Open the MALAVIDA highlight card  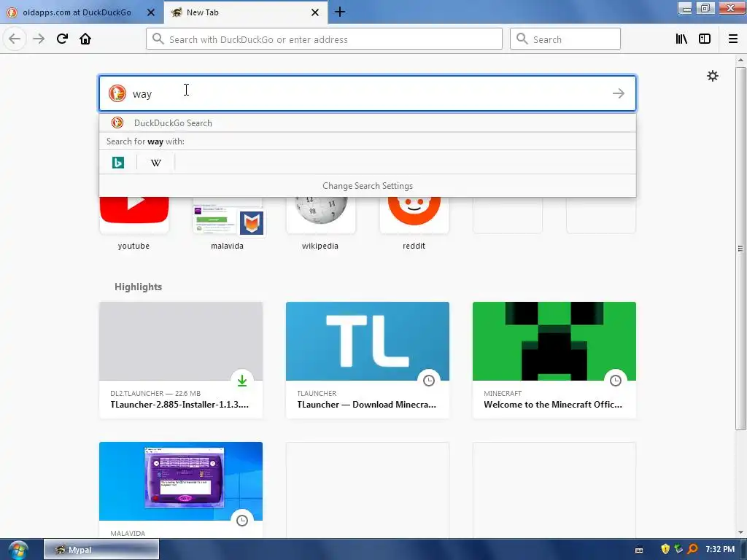181,491
